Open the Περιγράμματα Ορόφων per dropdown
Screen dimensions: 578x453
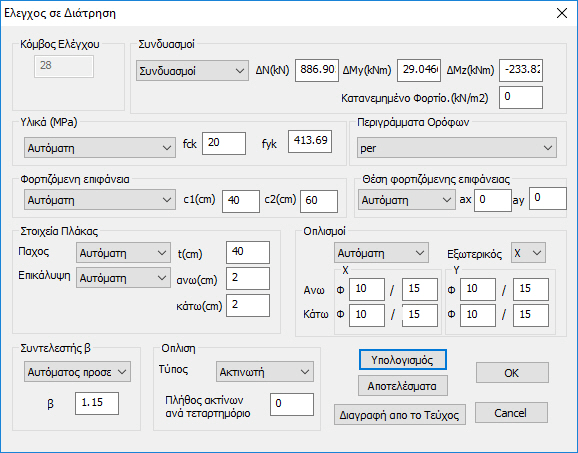pos(457,148)
